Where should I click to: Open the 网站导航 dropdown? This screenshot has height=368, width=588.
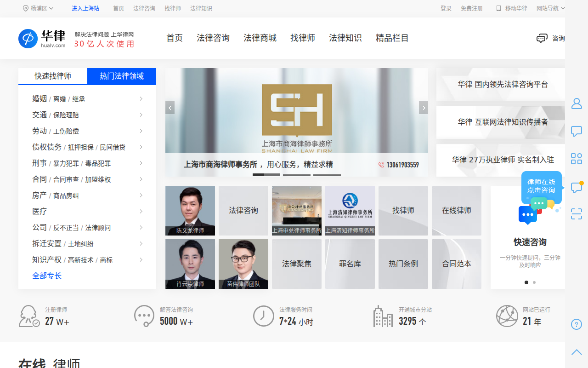551,8
